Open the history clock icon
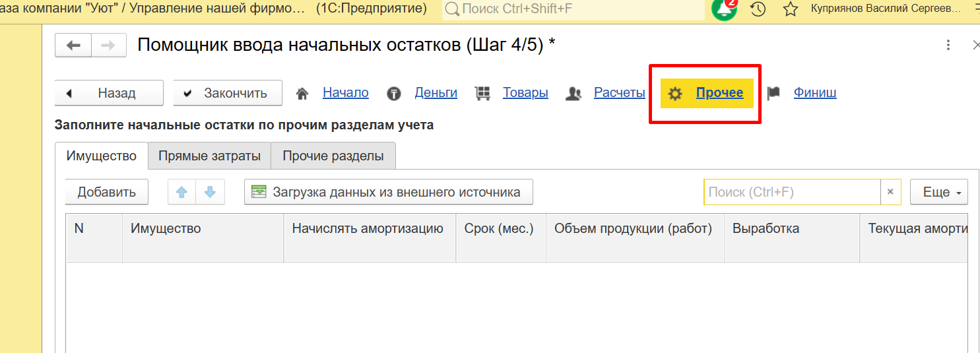The width and height of the screenshot is (980, 353). click(758, 9)
